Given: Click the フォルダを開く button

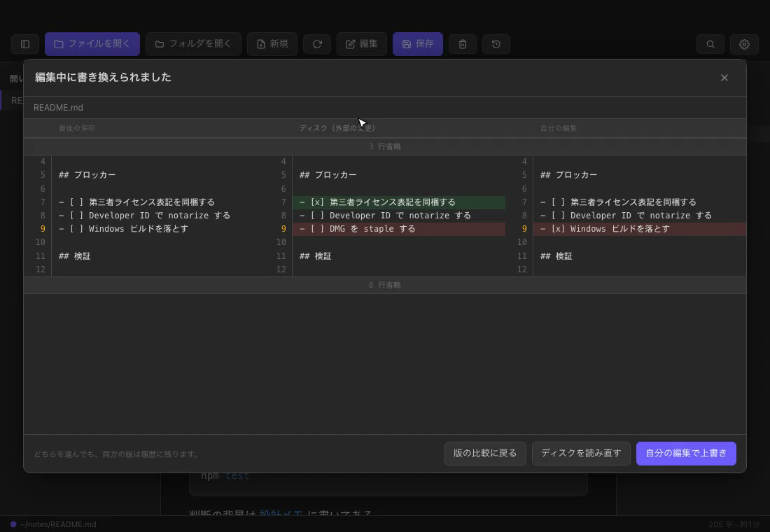Looking at the screenshot, I should pos(193,44).
